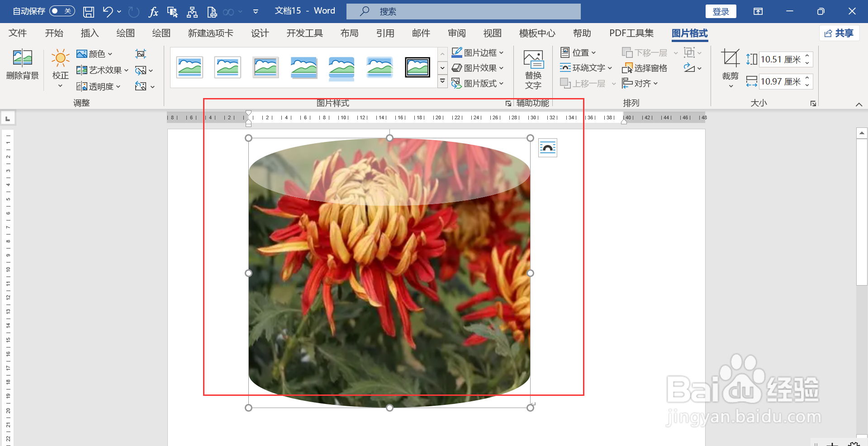
Task: Click the select objects cursor icon
Action: click(172, 12)
